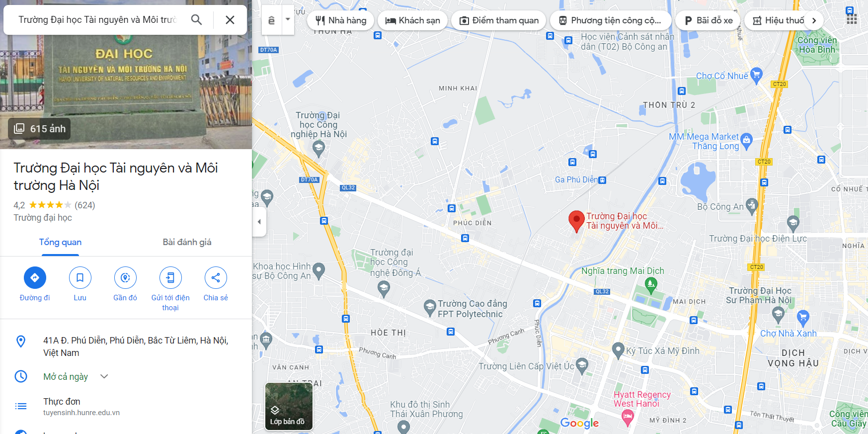Select the Tổng quan tab
868x434 pixels.
(x=60, y=242)
